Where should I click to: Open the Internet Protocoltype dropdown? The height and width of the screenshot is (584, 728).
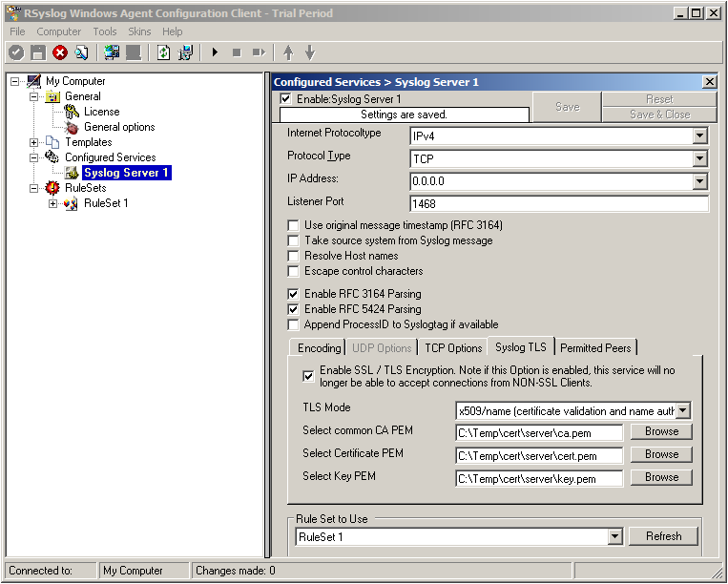pos(699,136)
